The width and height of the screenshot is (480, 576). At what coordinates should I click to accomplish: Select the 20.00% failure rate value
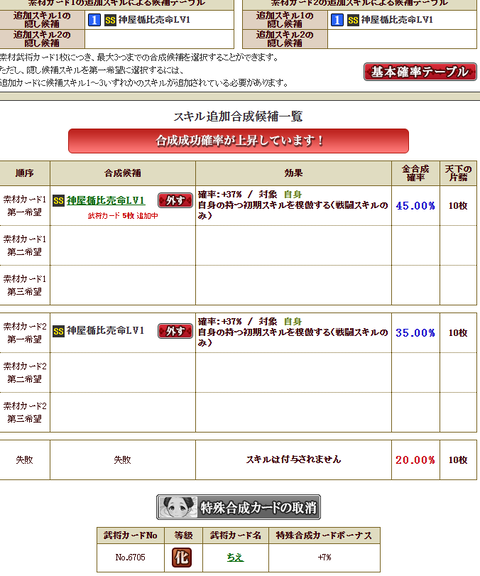pyautogui.click(x=415, y=460)
